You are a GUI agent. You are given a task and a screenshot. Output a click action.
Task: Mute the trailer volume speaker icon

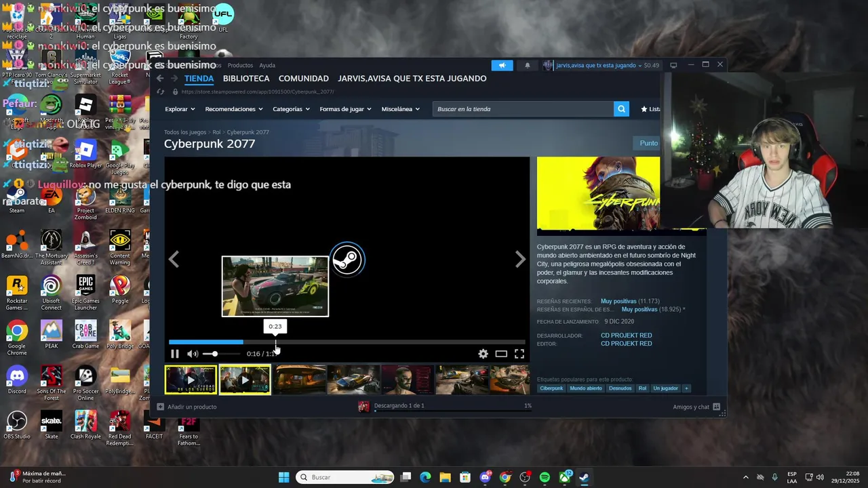[193, 354]
